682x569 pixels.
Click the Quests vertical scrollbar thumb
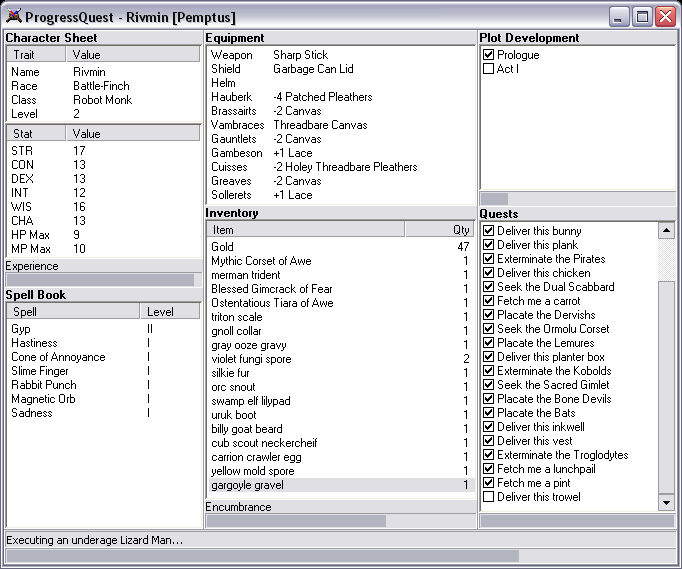pyautogui.click(x=666, y=388)
